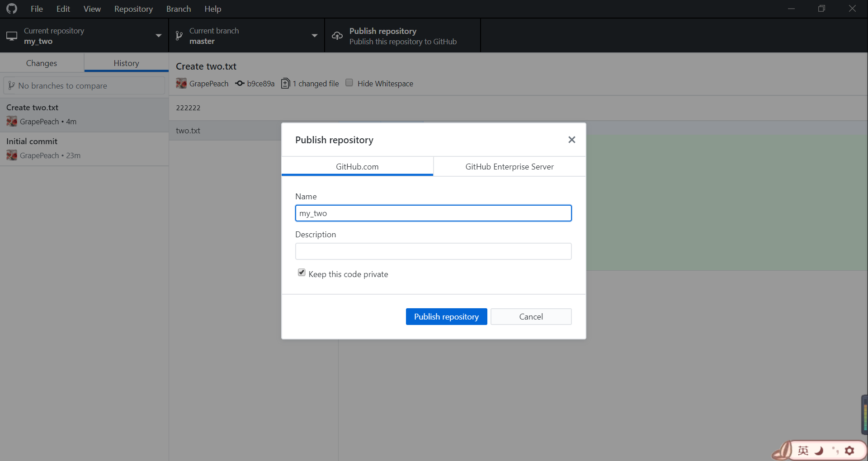868x461 pixels.
Task: Click the branch icon in the compare field
Action: click(x=11, y=85)
